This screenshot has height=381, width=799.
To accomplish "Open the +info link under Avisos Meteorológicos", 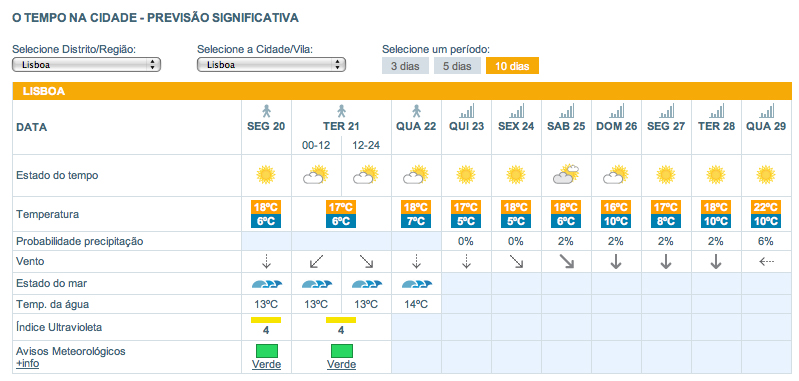I will point(28,364).
